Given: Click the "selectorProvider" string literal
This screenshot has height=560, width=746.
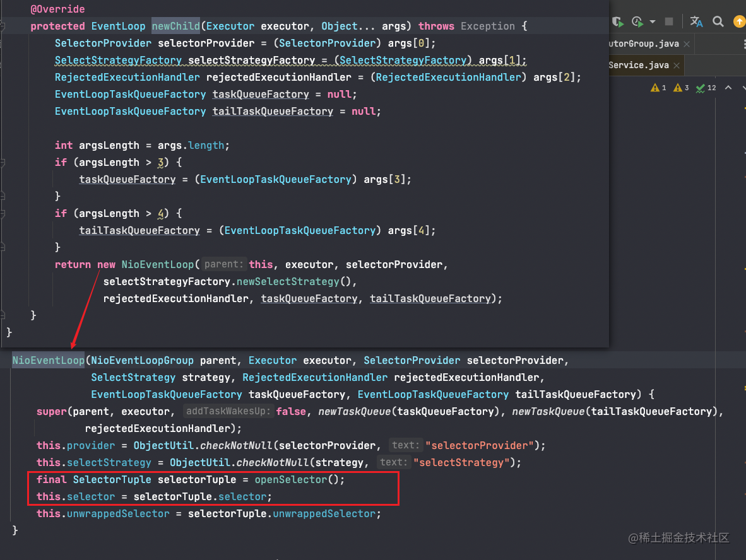Looking at the screenshot, I should pos(480,445).
